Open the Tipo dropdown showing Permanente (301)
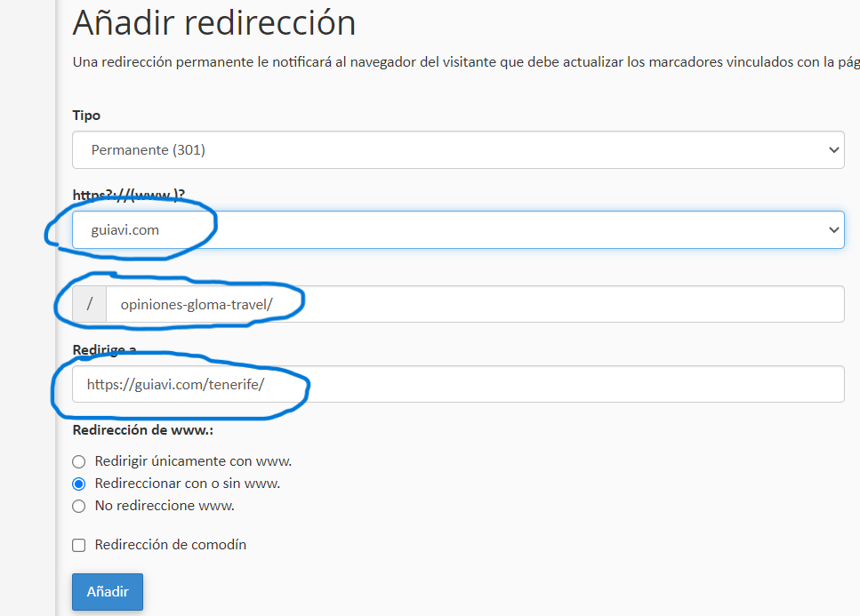The width and height of the screenshot is (860, 616). coord(458,149)
